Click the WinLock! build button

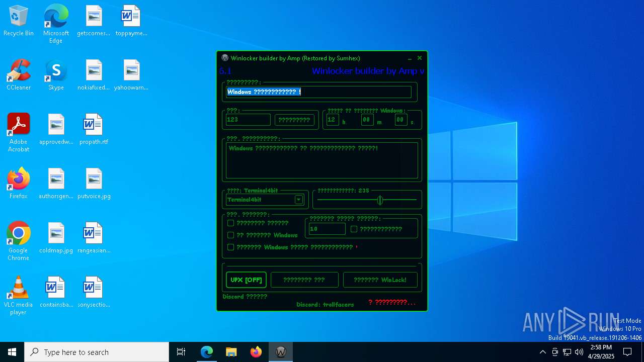pos(380,280)
